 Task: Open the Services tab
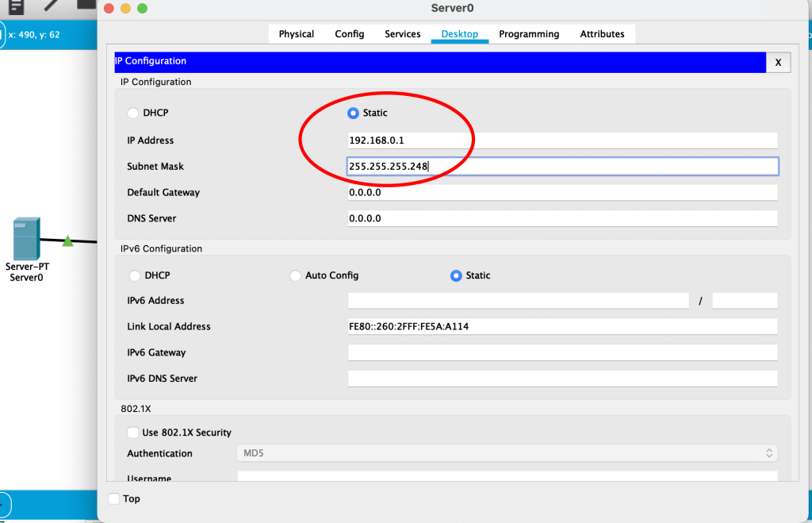coord(402,34)
